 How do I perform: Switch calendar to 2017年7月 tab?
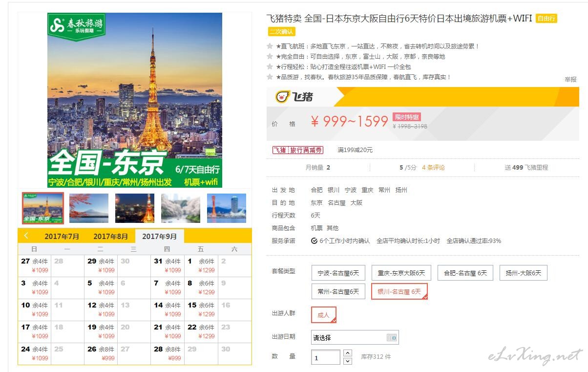tap(62, 237)
